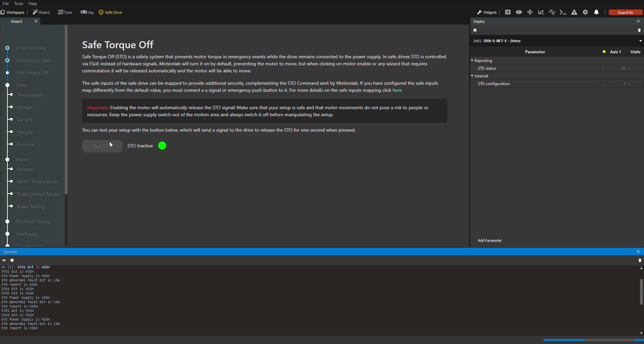Pause the Display panel updates
This screenshot has width=644, height=344.
point(475,30)
